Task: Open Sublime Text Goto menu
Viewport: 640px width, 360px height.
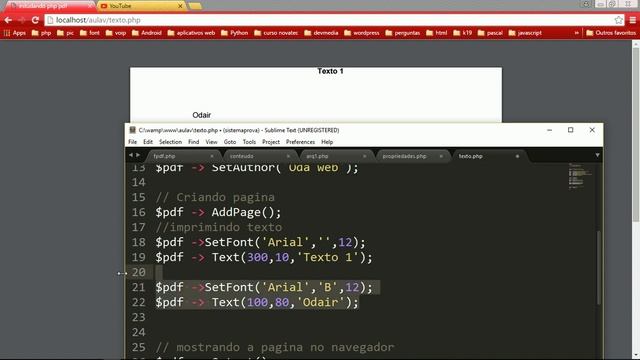Action: click(230, 142)
